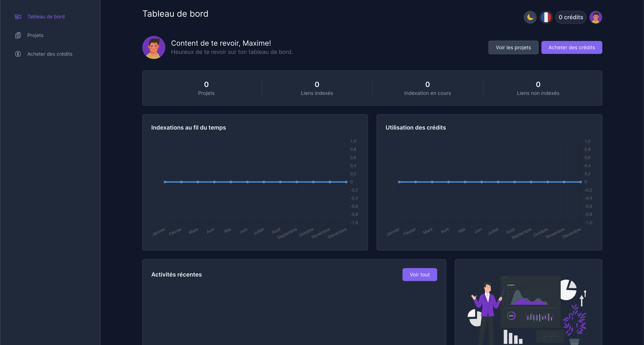644x345 pixels.
Task: Toggle the credits display pill
Action: tap(571, 17)
